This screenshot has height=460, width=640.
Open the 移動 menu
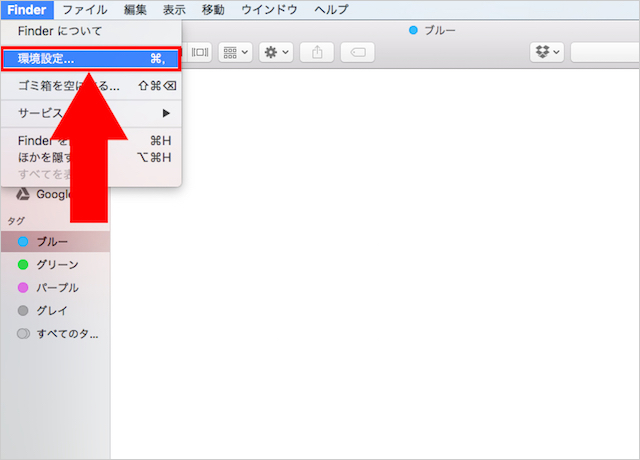(x=213, y=9)
